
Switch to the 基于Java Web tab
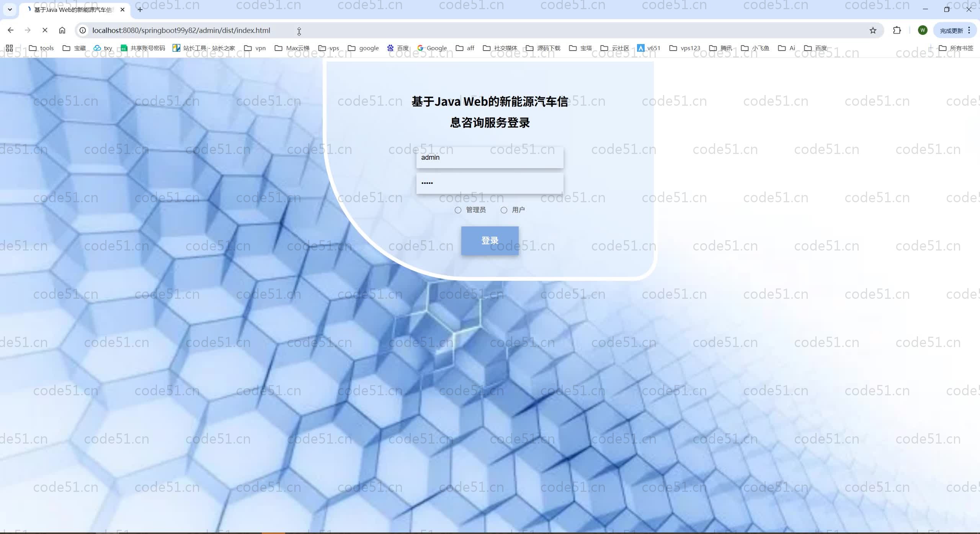[73, 10]
